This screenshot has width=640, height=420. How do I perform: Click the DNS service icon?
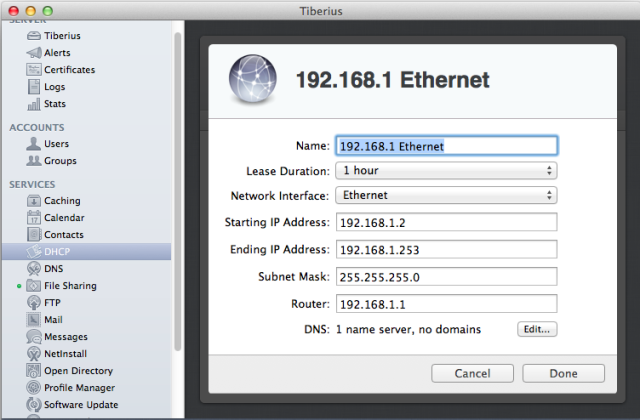click(33, 269)
